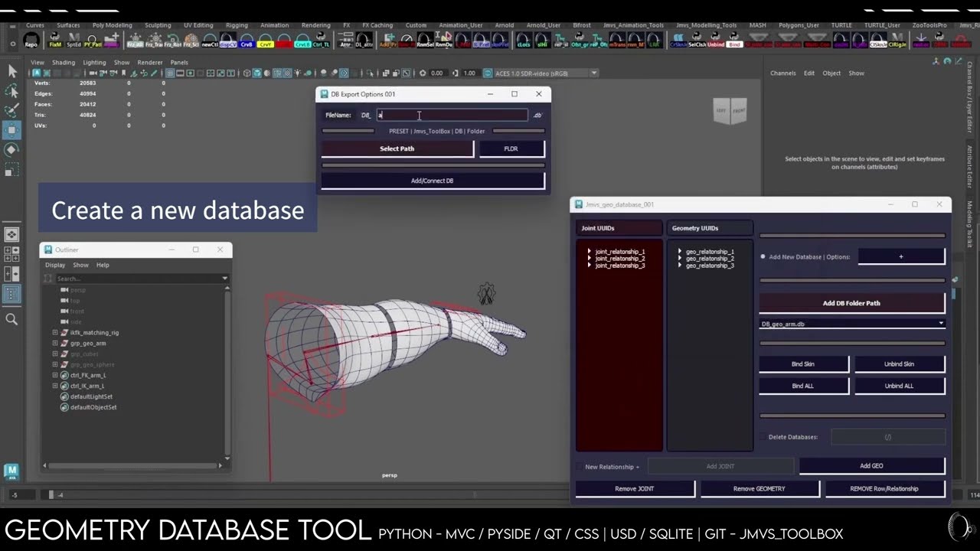The image size is (980, 551).
Task: Click the blue CrvB shelf icon
Action: 247,39
